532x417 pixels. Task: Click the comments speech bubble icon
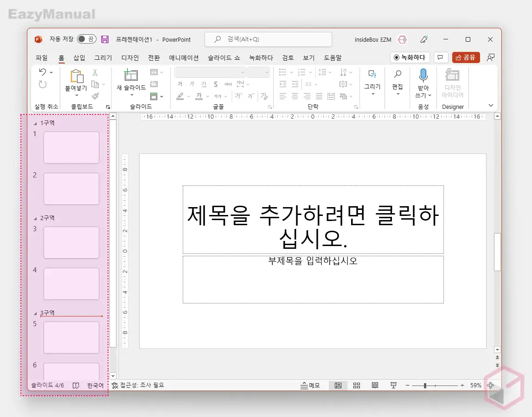point(440,57)
